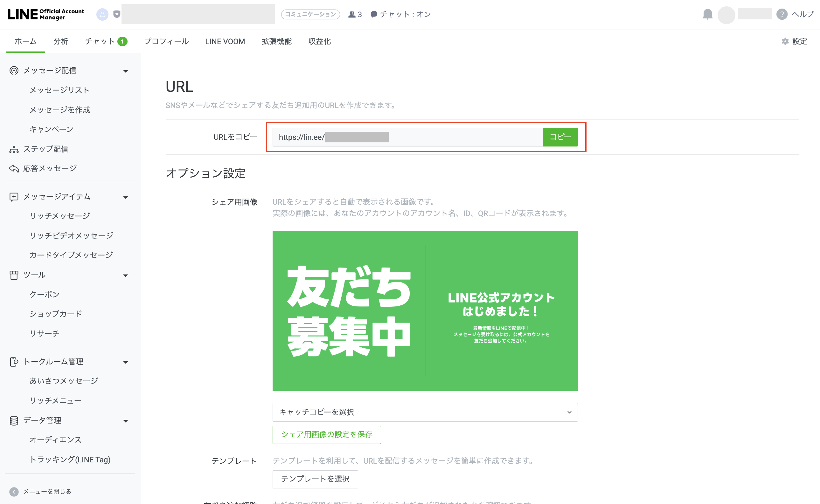Click the shield badge icon in the header

click(116, 14)
